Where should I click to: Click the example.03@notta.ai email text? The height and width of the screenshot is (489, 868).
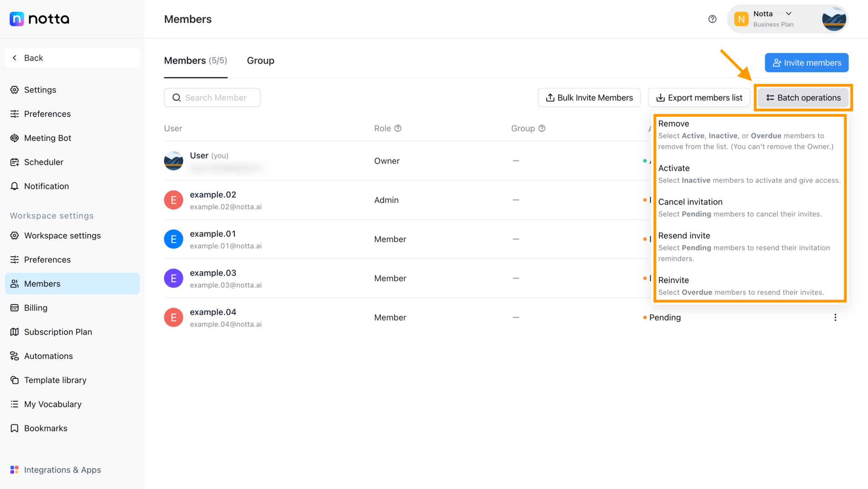pyautogui.click(x=226, y=285)
